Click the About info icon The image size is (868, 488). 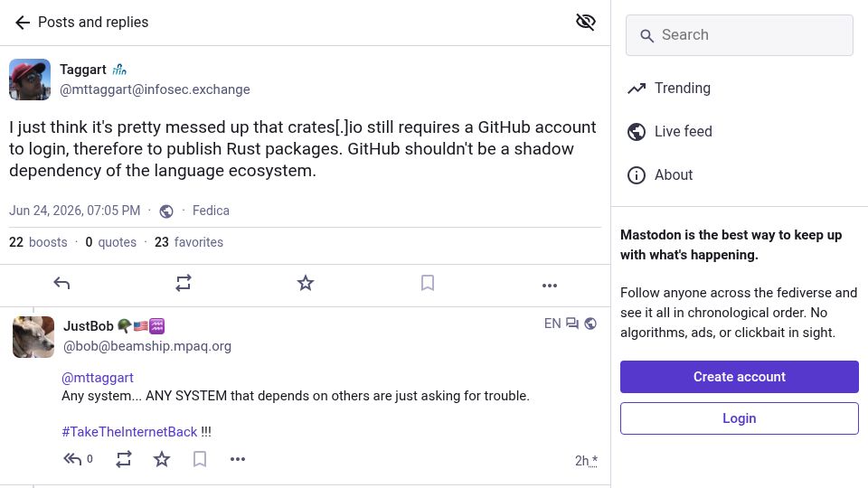(x=636, y=175)
